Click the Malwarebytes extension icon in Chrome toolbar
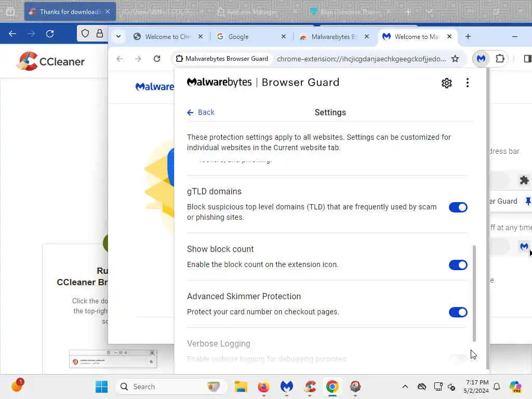The image size is (532, 399). [x=481, y=59]
